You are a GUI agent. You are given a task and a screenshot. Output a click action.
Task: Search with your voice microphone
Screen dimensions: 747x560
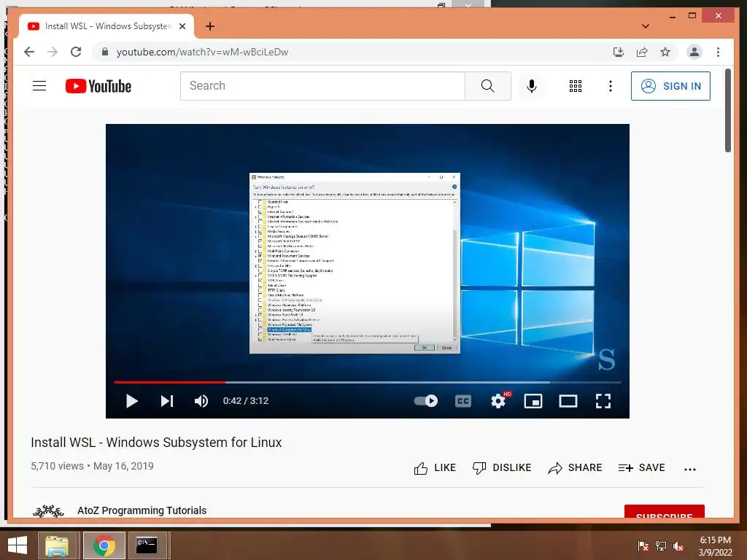[x=532, y=86]
